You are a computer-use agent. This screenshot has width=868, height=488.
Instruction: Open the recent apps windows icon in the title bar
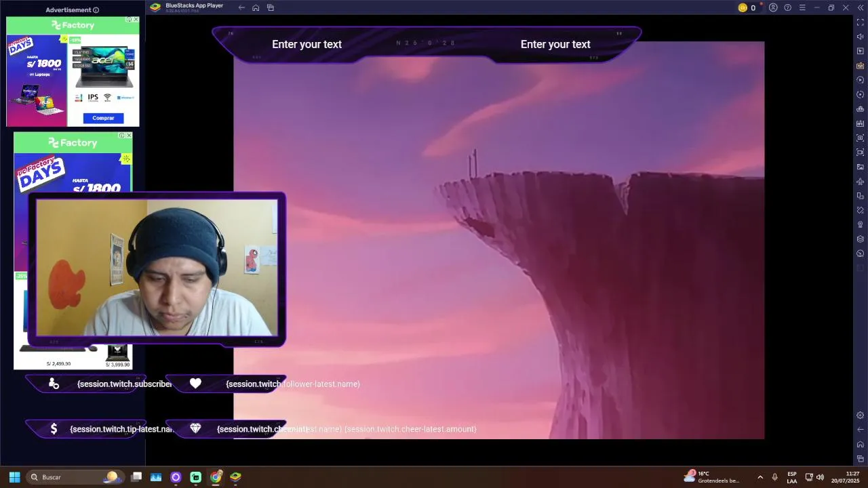271,7
